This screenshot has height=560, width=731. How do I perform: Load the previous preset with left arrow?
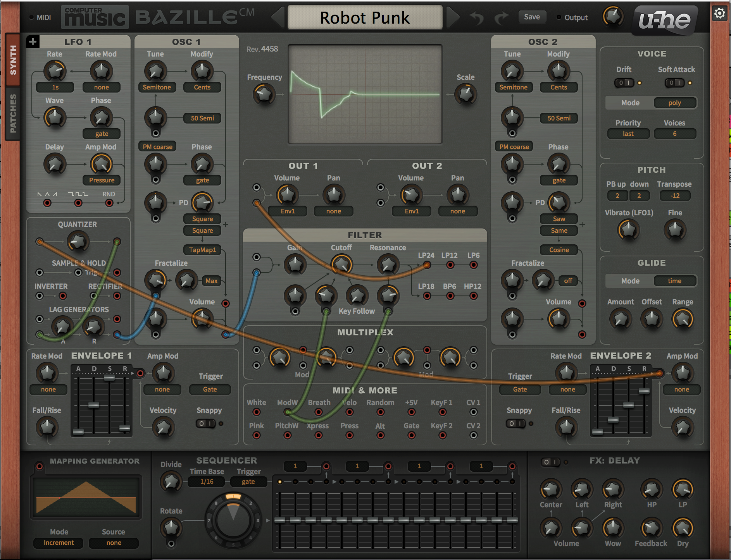point(278,17)
